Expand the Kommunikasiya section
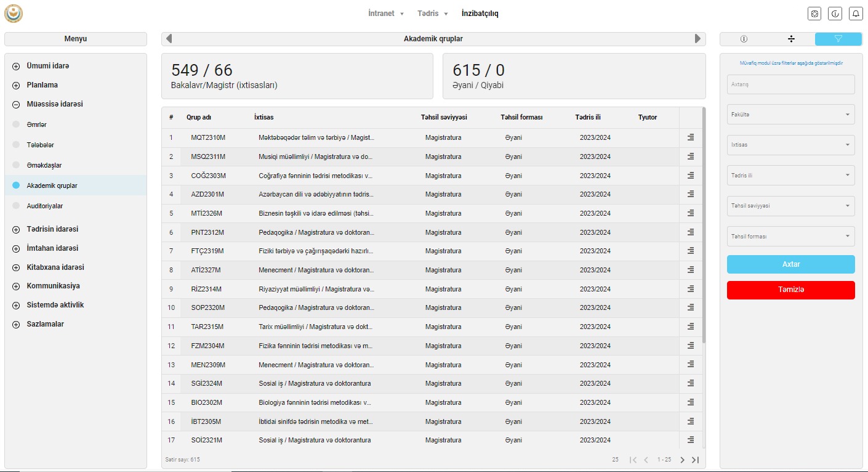Viewport: 868px width, 472px height. 16,286
